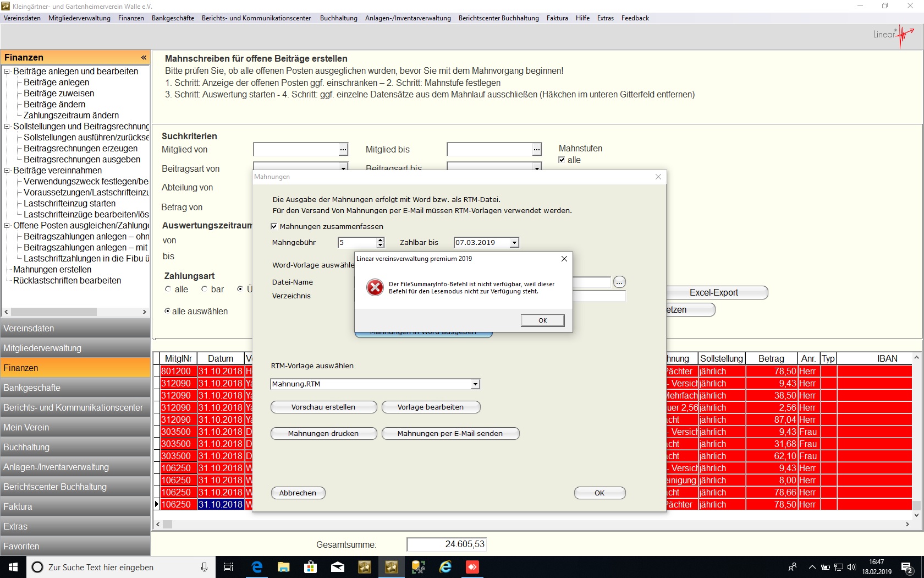Open the Mail app in the taskbar

coord(338,567)
